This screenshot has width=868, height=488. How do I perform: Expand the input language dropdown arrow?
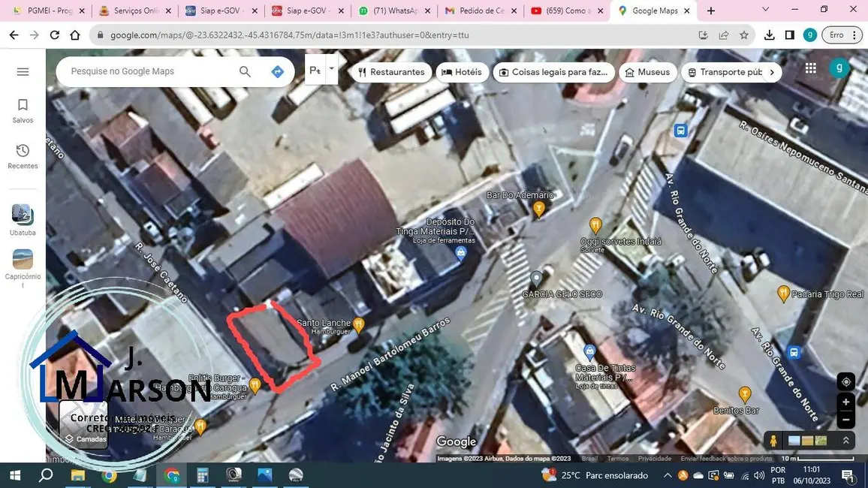[331, 68]
